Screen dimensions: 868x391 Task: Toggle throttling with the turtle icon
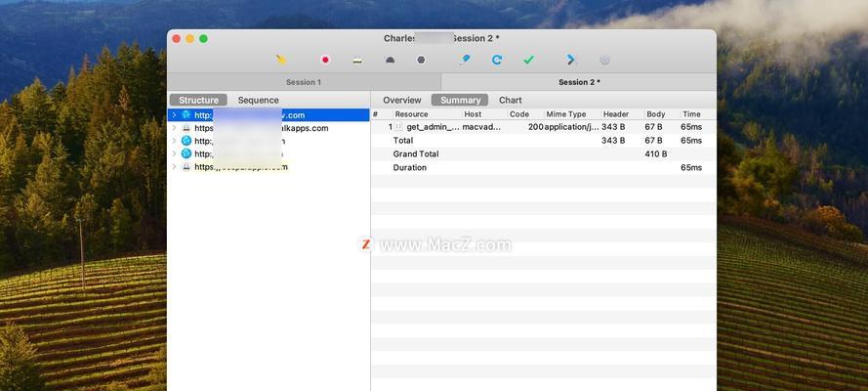pyautogui.click(x=391, y=60)
